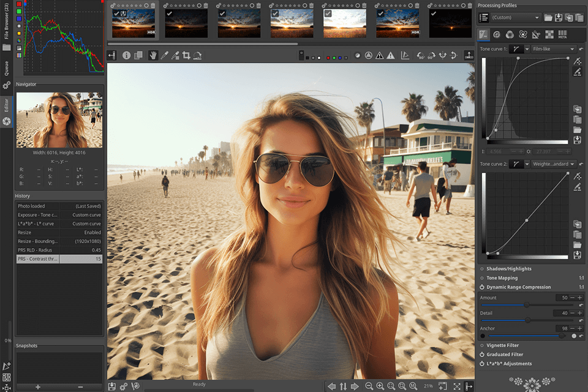Open the File Browser (23) tab
This screenshot has width=588, height=392.
coord(6,26)
